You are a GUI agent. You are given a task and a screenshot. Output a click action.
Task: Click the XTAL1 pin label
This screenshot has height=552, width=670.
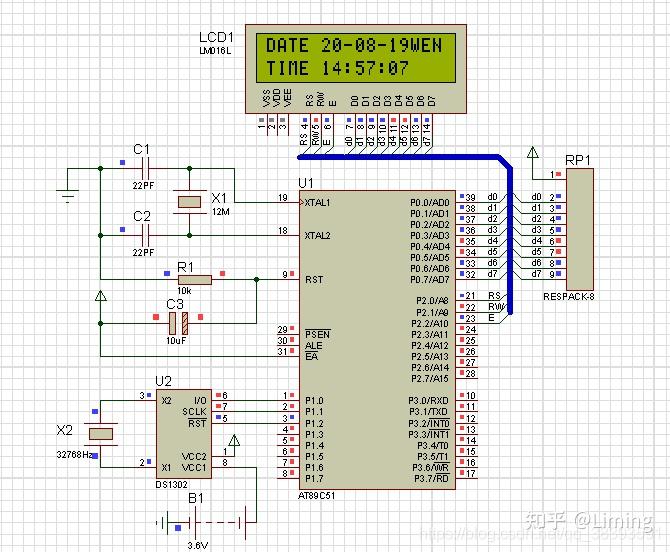(x=317, y=203)
